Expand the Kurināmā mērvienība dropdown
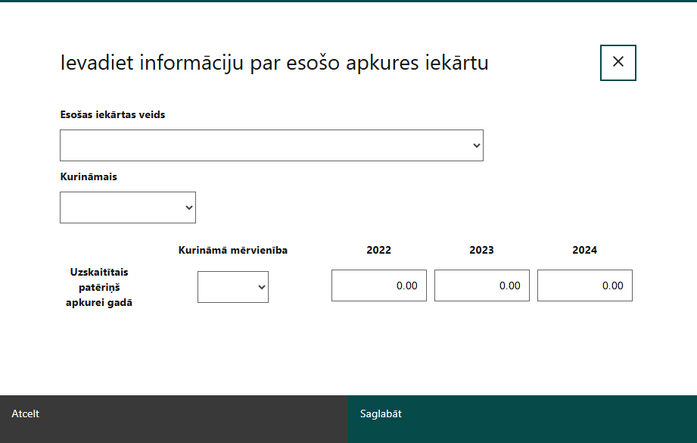This screenshot has height=443, width=697. [x=233, y=287]
